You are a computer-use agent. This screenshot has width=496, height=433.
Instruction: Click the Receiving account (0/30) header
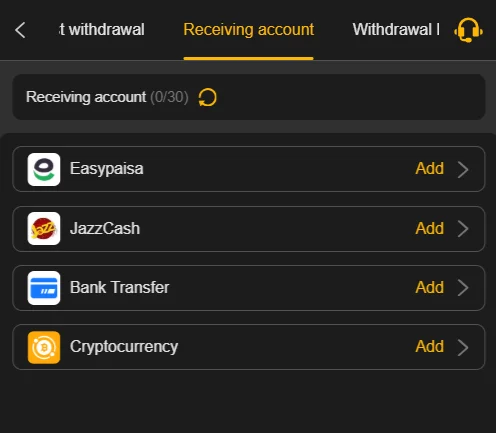click(107, 97)
